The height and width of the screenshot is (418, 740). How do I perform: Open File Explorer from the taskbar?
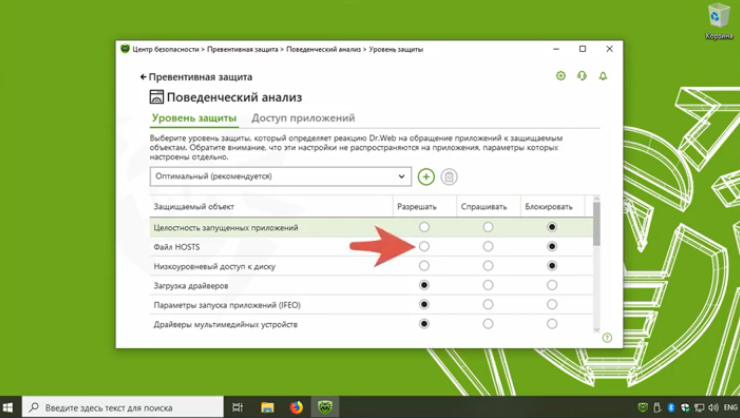point(267,407)
